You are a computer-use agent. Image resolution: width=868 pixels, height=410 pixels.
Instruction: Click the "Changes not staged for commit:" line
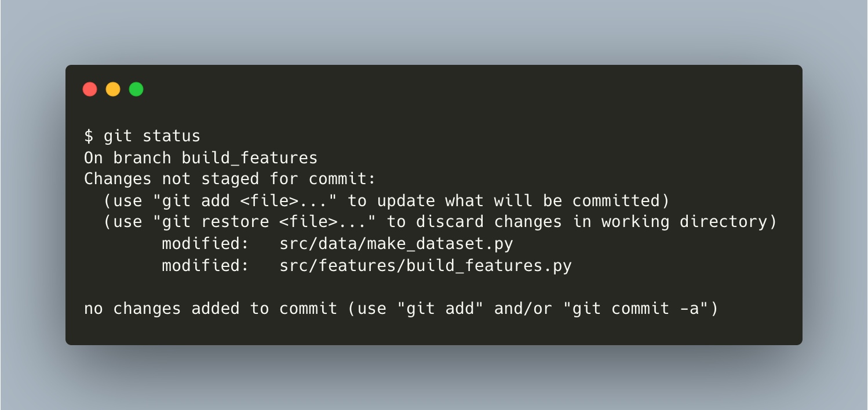click(x=230, y=179)
